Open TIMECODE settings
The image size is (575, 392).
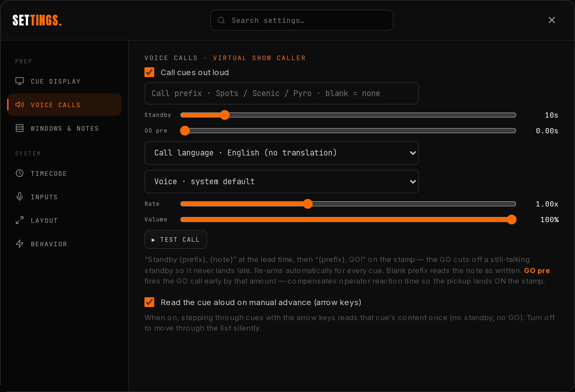coord(64,173)
